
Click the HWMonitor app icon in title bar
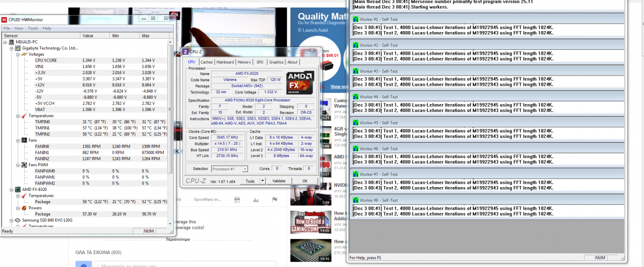click(x=5, y=20)
